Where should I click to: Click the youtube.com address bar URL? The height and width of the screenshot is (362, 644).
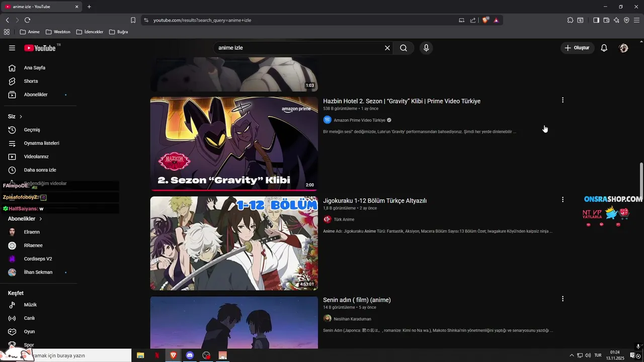[202, 20]
